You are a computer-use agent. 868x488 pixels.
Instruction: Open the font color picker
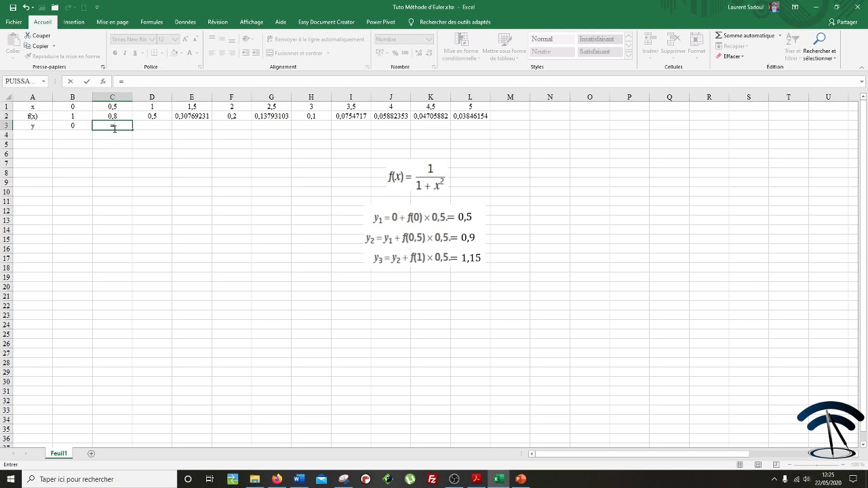pyautogui.click(x=191, y=53)
